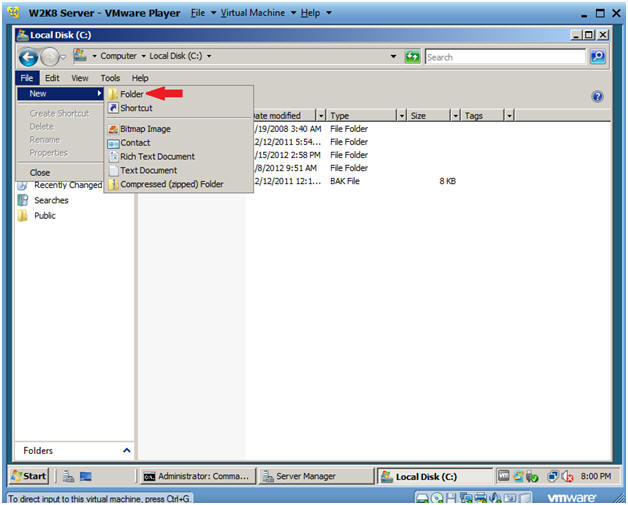Click the VMware hard disk status icon

click(423, 499)
